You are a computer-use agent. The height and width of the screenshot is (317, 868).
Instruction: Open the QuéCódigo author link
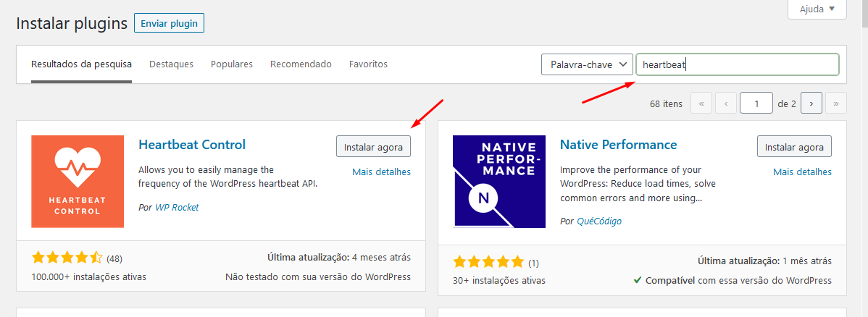click(599, 221)
